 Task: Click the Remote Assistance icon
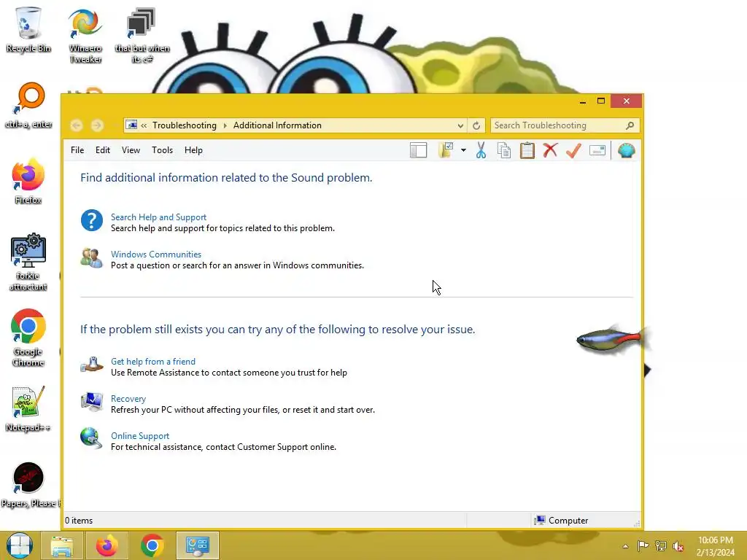tap(91, 365)
